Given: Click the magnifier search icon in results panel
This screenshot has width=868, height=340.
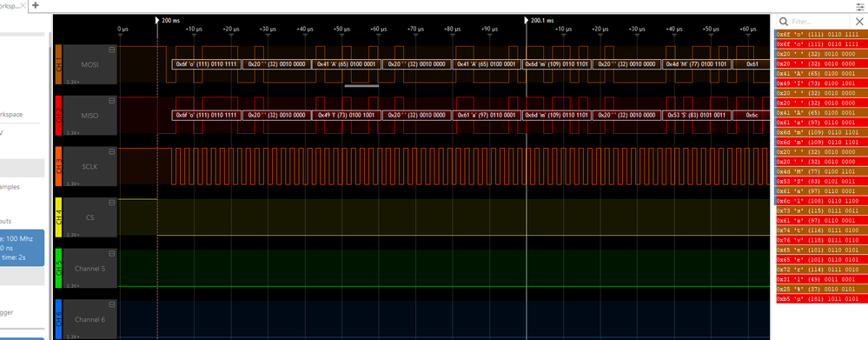Looking at the screenshot, I should point(784,22).
